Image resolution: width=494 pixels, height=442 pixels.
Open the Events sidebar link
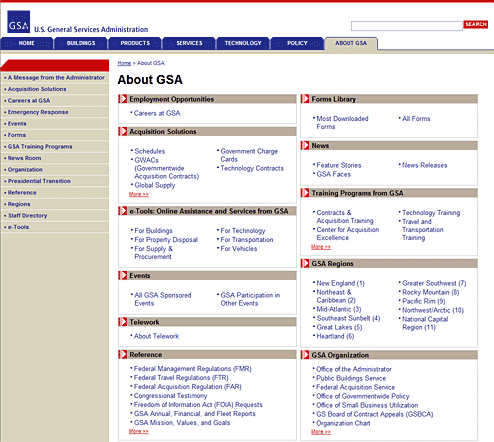17,123
